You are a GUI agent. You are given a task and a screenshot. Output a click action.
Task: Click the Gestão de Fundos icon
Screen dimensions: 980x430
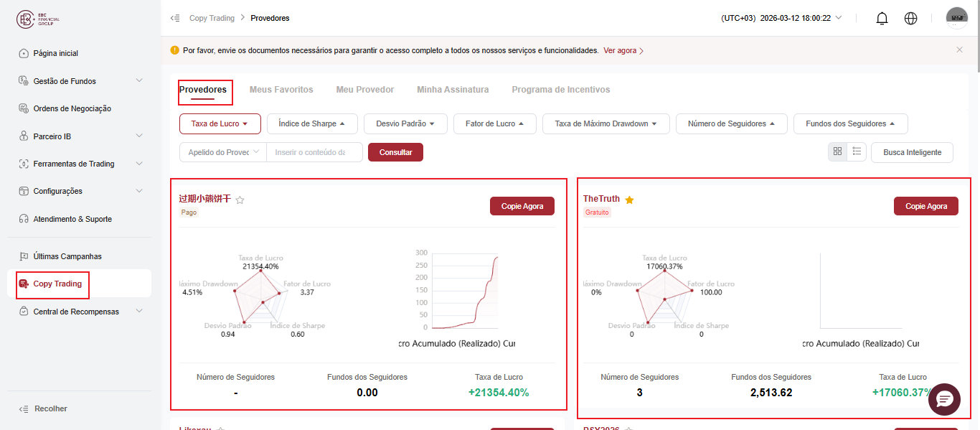point(24,81)
